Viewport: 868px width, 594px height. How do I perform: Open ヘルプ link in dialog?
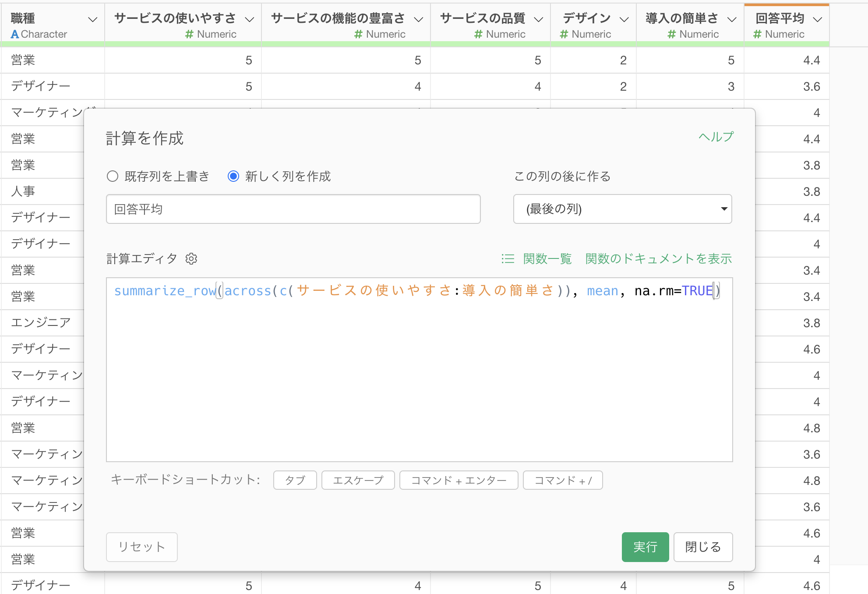[x=716, y=137]
